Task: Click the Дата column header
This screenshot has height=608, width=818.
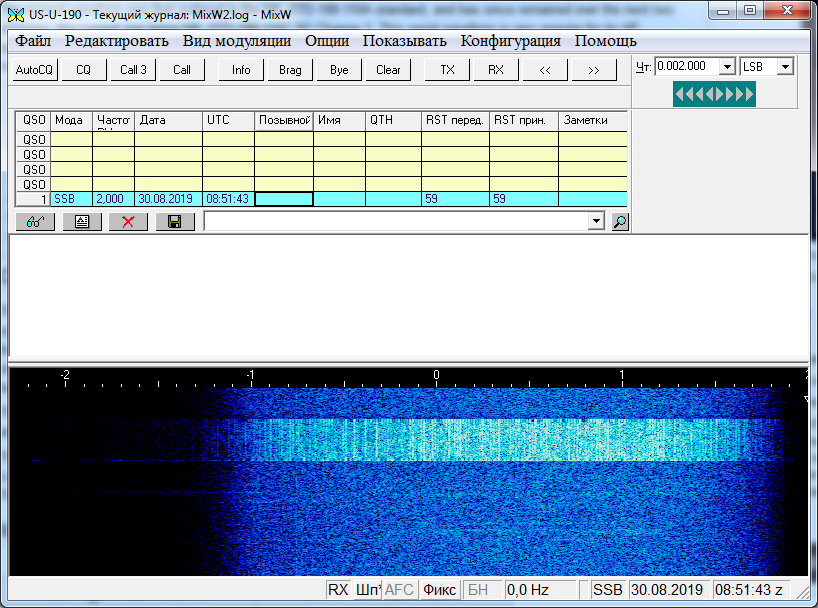Action: click(x=169, y=120)
